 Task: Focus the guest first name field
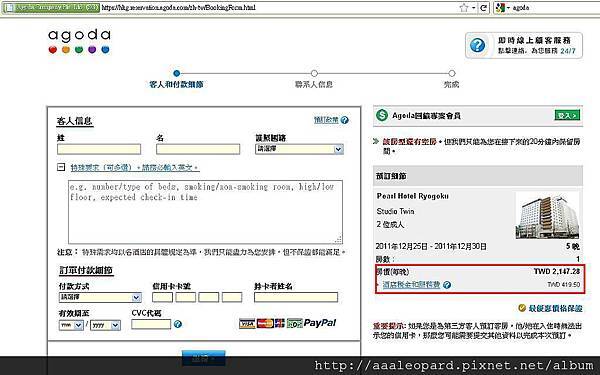click(198, 149)
